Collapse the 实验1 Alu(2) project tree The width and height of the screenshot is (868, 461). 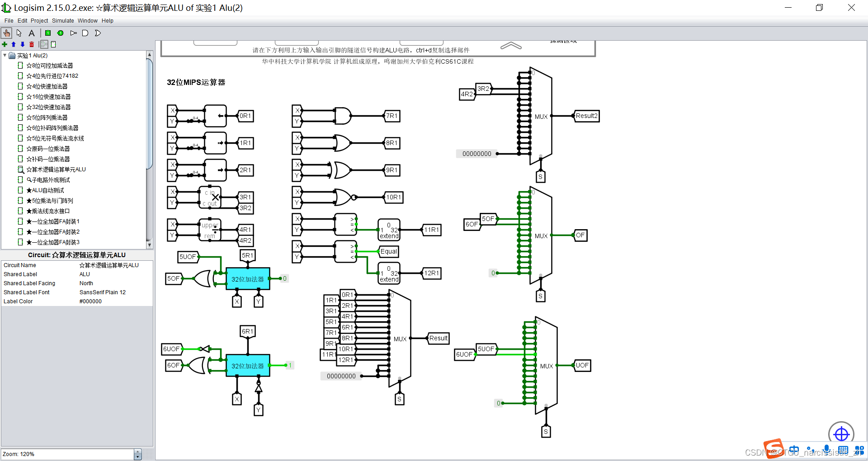click(x=5, y=56)
